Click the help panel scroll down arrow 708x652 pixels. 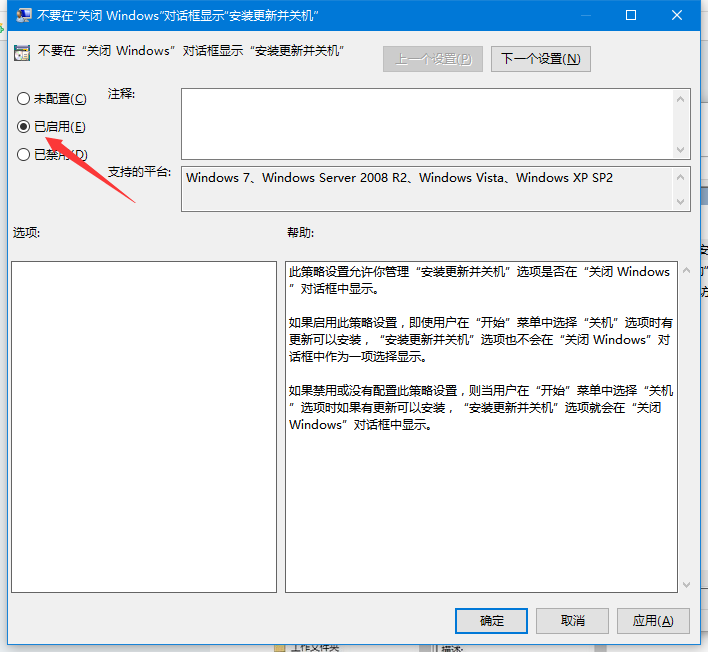pyautogui.click(x=686, y=585)
